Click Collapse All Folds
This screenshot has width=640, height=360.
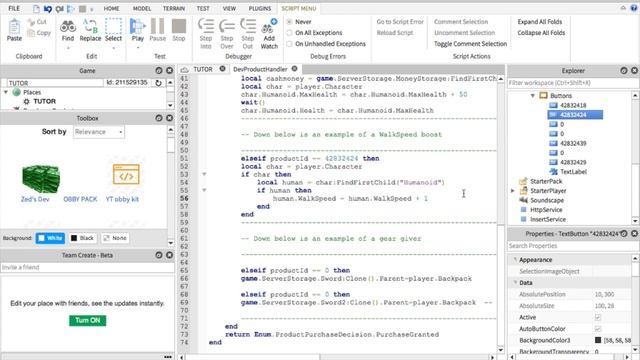coord(541,33)
